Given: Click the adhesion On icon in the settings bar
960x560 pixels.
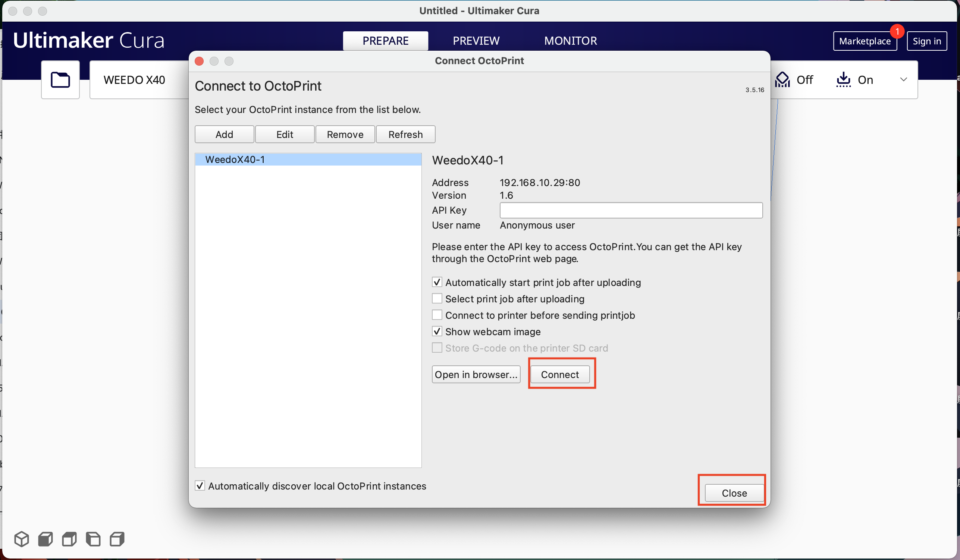Looking at the screenshot, I should point(843,80).
